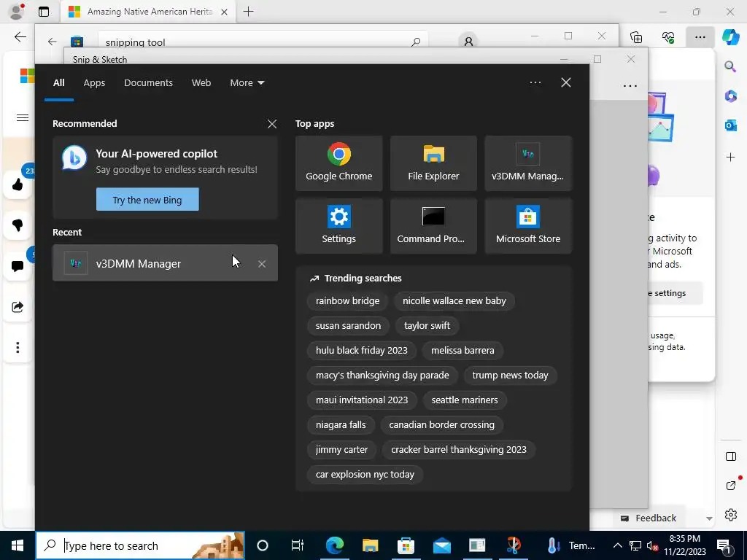Remove v3DMM Manager from the Recent list
747x560 pixels.
(262, 264)
